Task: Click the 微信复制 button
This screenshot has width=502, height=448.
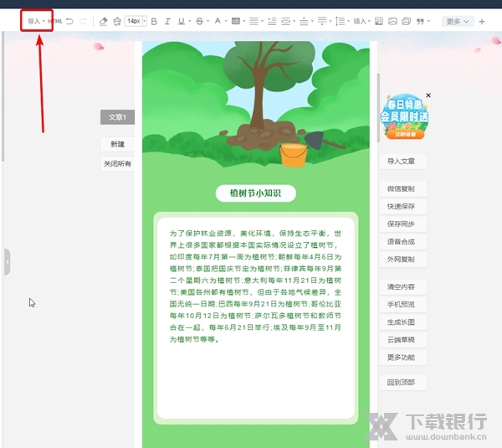Action: click(403, 188)
